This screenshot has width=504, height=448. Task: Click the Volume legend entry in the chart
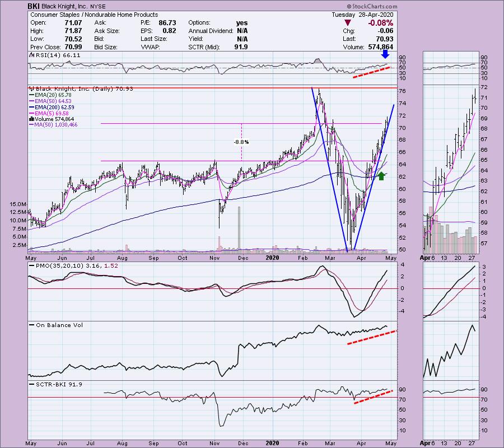pos(52,119)
